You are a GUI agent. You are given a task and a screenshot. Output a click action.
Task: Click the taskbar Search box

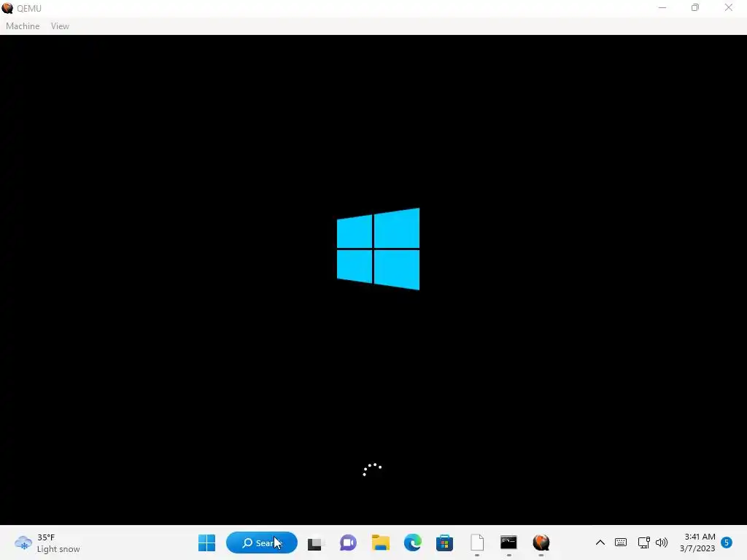pos(262,542)
